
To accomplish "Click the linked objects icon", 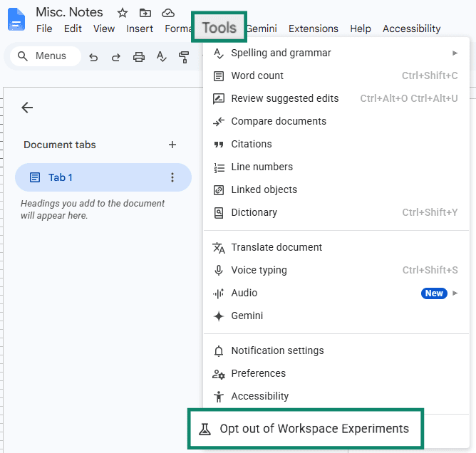I will click(219, 190).
